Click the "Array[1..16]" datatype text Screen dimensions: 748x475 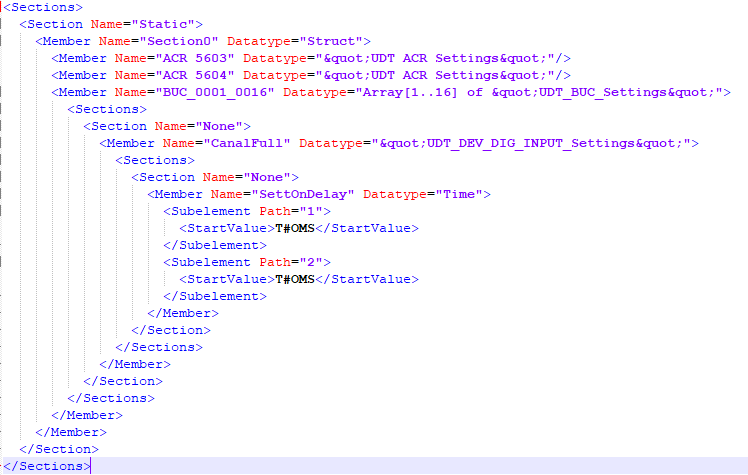coord(410,93)
